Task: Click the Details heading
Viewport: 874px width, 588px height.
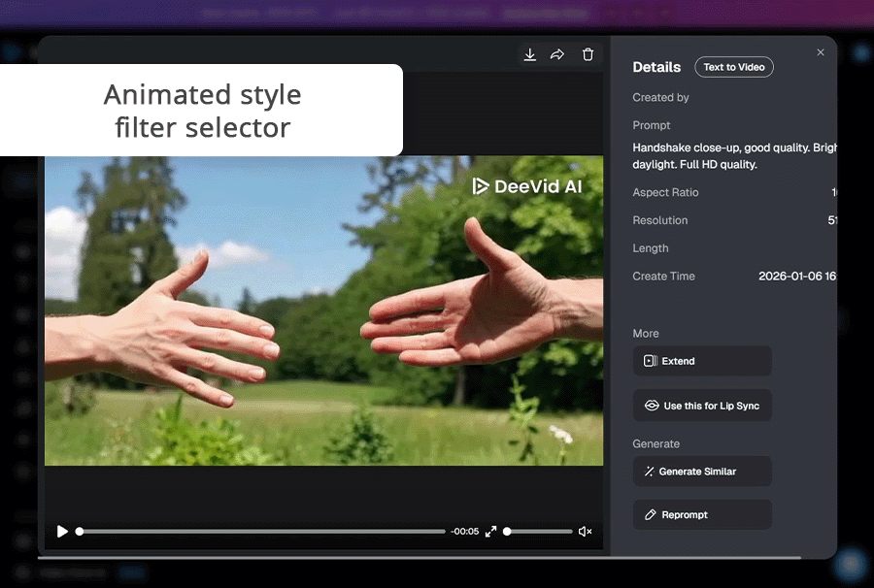Action: pyautogui.click(x=656, y=67)
